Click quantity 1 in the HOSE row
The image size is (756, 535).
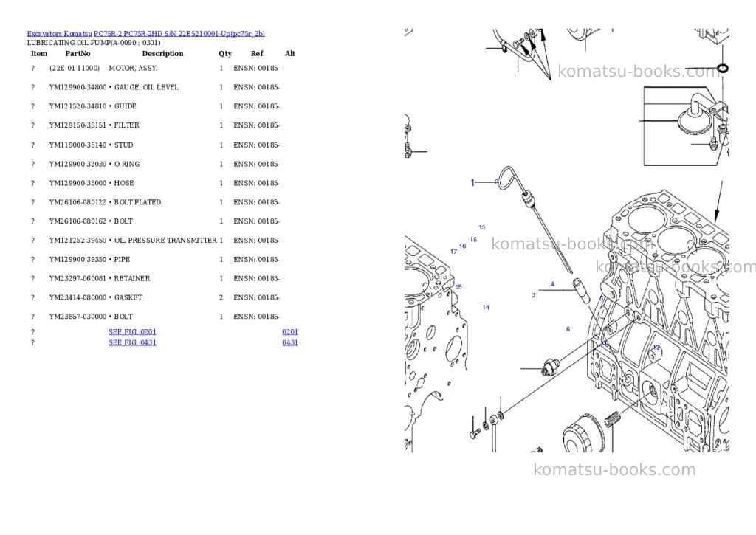[x=221, y=183]
